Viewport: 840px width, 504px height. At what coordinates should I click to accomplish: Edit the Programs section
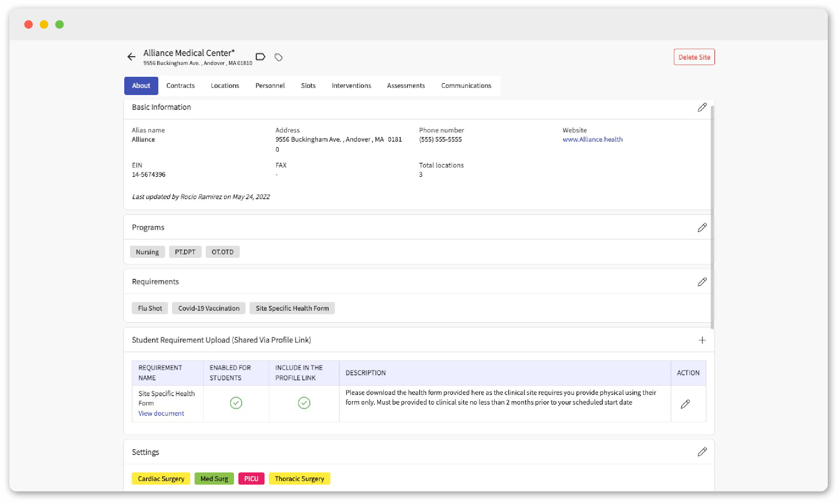(x=702, y=227)
